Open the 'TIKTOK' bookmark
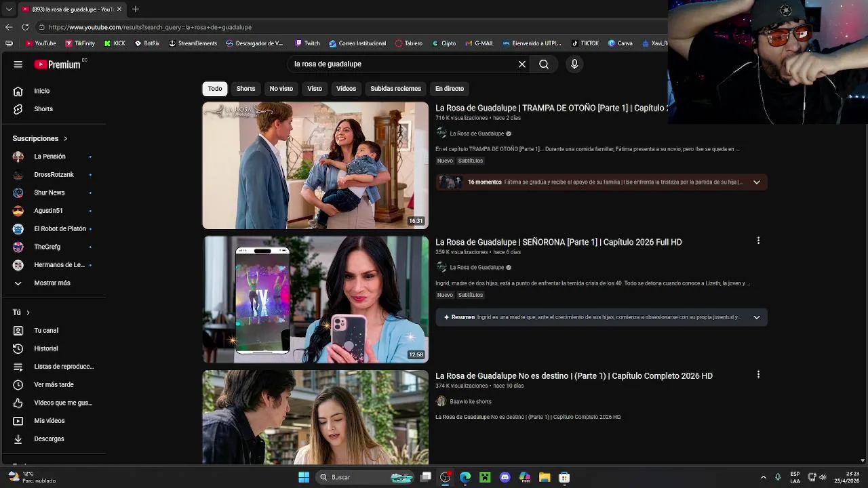The width and height of the screenshot is (868, 488). click(x=585, y=43)
